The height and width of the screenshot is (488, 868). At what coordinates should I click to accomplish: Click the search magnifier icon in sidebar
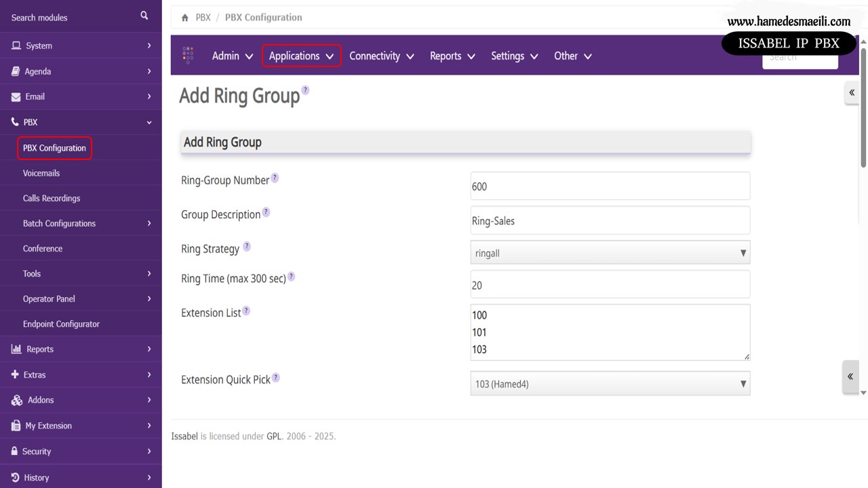[144, 16]
